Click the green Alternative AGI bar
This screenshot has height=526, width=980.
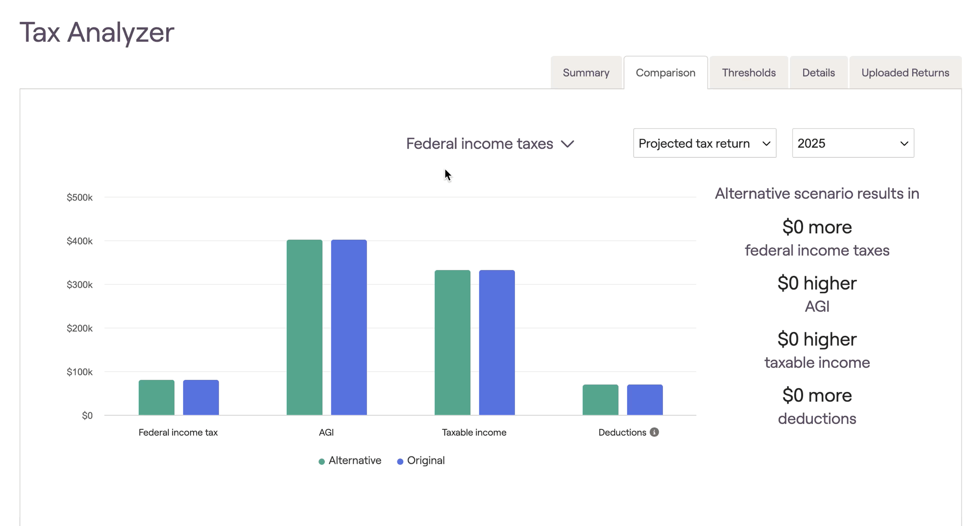[304, 327]
